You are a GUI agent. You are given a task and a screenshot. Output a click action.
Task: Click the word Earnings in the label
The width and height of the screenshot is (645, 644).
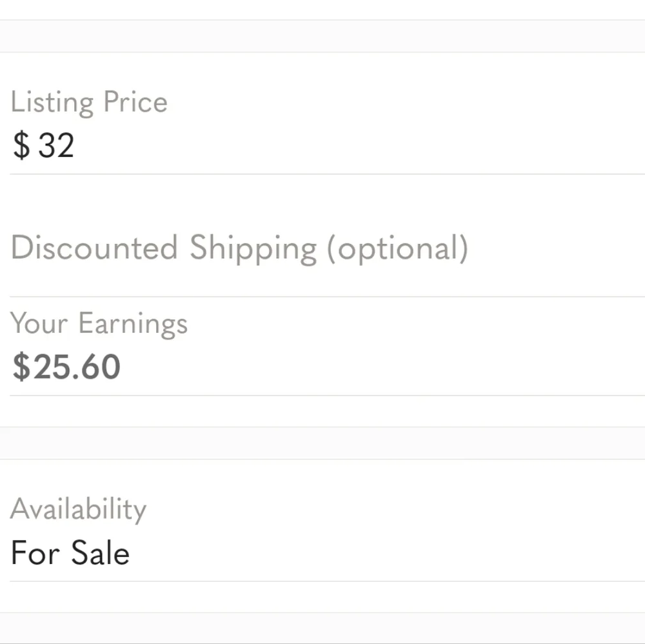click(x=133, y=325)
